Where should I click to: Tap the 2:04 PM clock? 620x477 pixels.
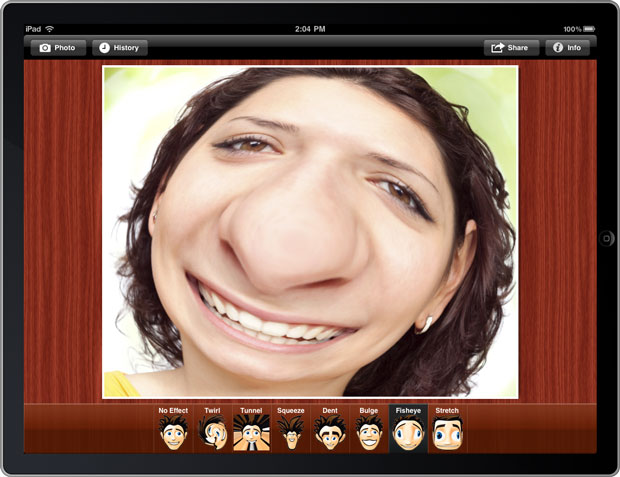coord(310,29)
